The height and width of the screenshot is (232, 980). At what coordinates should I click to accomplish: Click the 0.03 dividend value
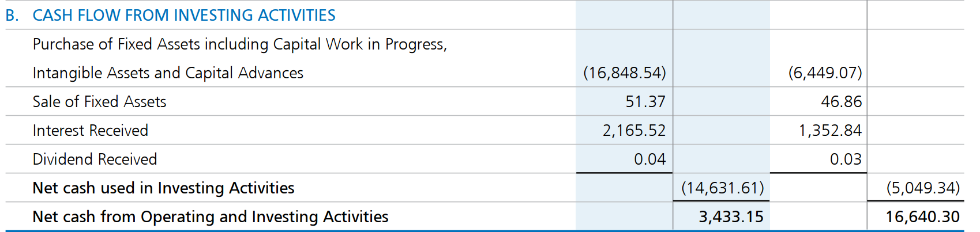point(846,159)
